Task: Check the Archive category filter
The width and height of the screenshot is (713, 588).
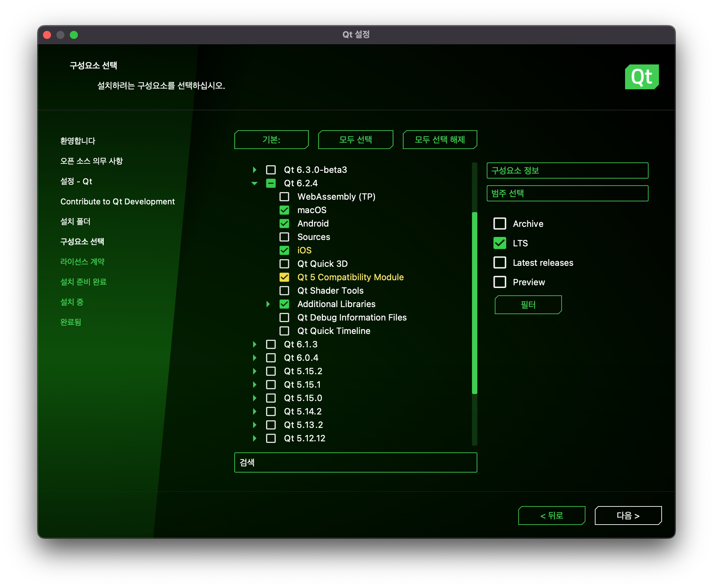Action: pos(500,224)
